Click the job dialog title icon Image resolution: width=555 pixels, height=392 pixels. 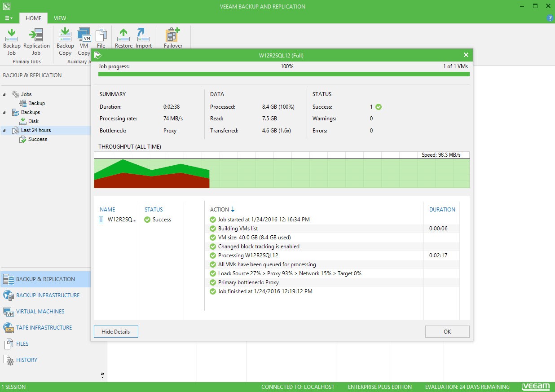pyautogui.click(x=97, y=55)
